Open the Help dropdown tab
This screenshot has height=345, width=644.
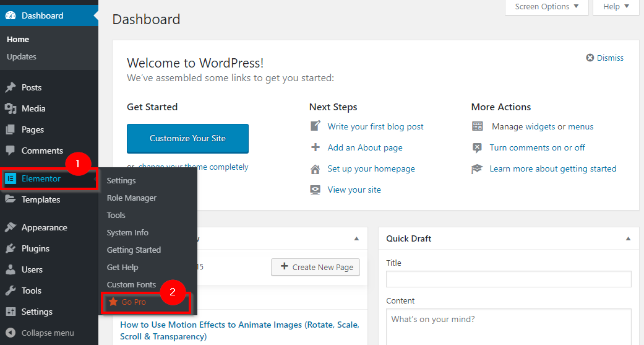click(x=616, y=7)
